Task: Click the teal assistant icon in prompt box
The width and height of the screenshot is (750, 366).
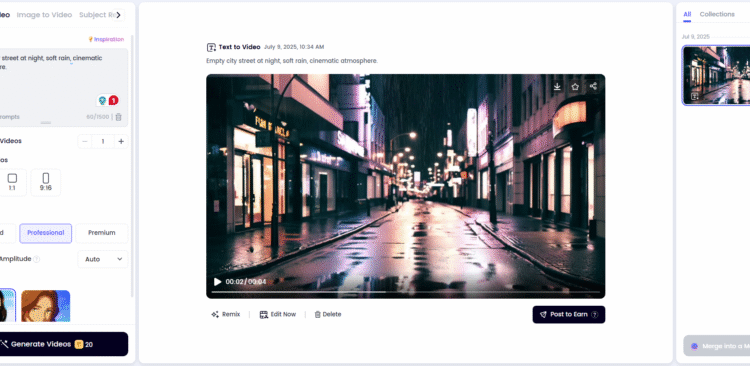Action: [102, 100]
